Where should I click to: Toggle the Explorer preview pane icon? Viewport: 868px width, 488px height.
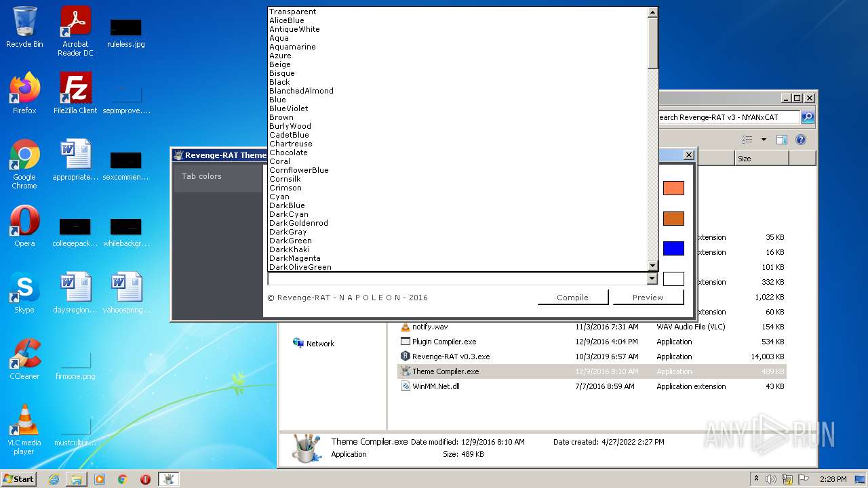782,140
